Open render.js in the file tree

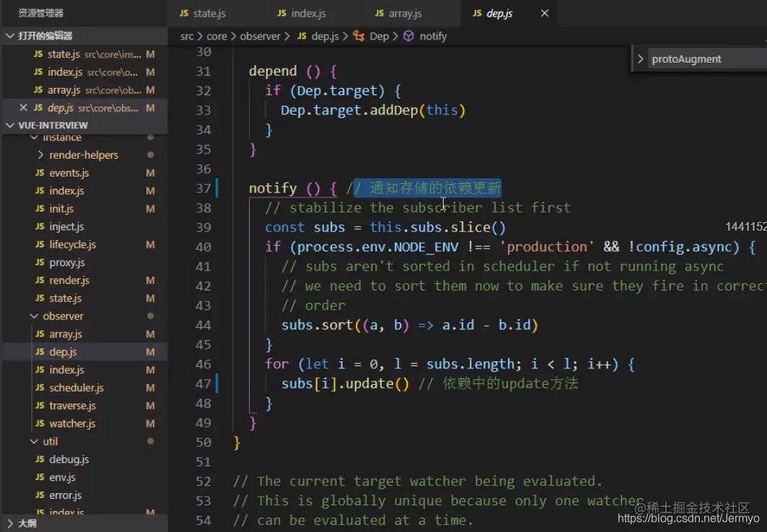[84, 280]
